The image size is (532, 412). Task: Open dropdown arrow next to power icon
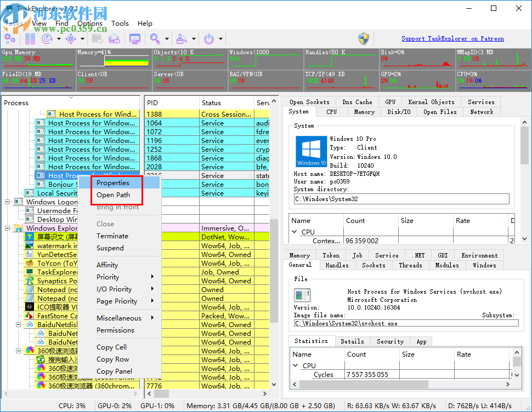click(221, 39)
